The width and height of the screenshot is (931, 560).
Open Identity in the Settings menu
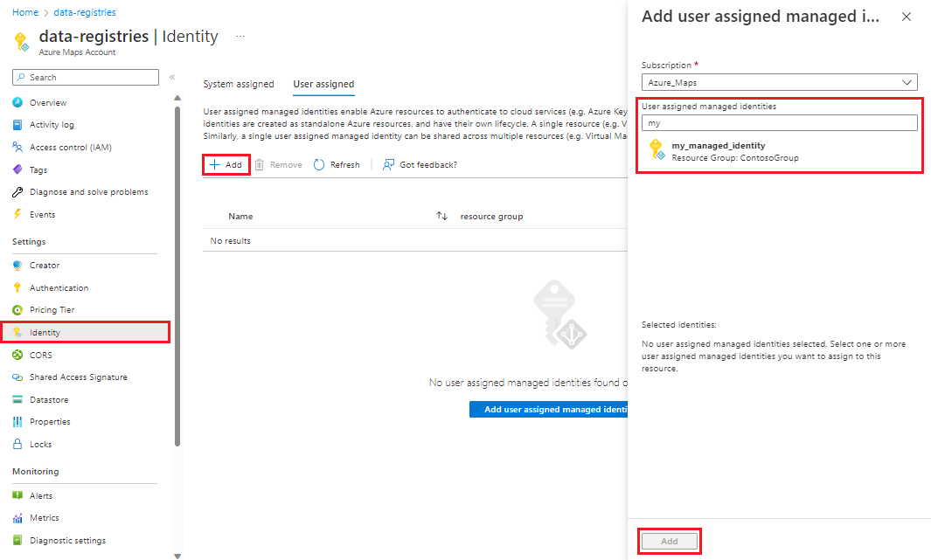point(86,332)
